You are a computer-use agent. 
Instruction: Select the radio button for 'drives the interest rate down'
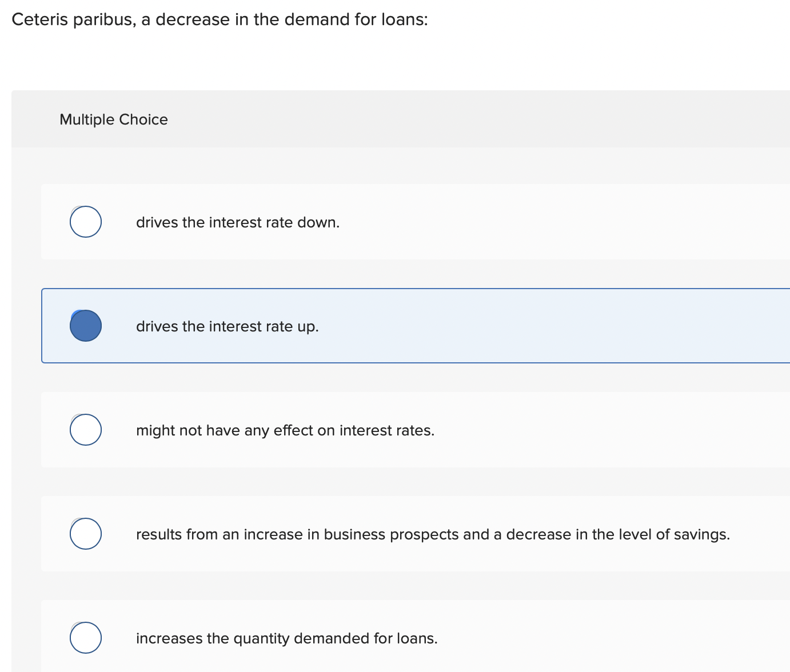pyautogui.click(x=85, y=222)
